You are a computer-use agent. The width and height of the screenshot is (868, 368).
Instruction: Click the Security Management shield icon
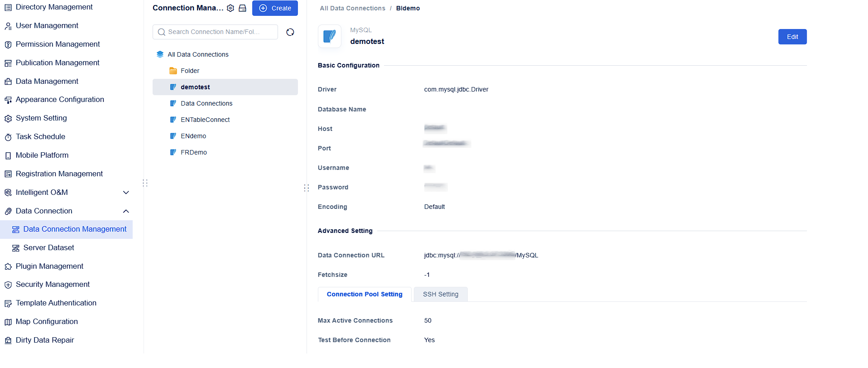click(8, 285)
